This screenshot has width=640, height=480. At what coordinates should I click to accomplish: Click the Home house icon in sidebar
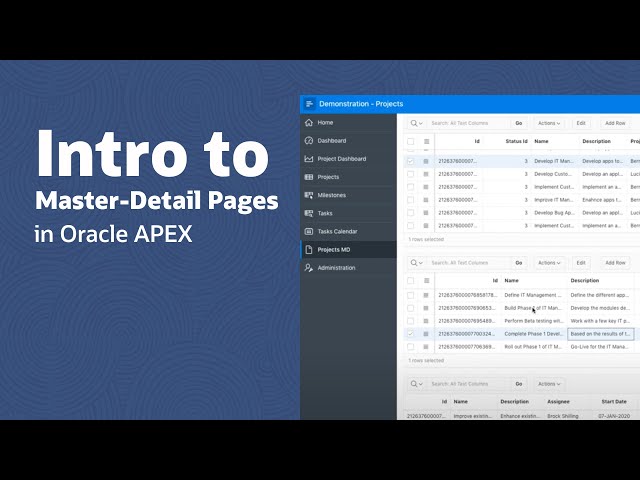point(309,122)
